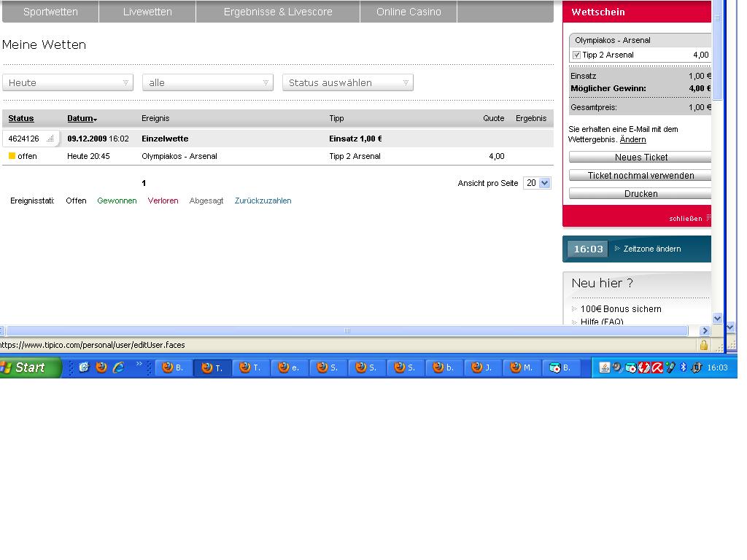Click the 4,00 quote value in the table
Image resolution: width=747 pixels, height=560 pixels.
tap(496, 156)
